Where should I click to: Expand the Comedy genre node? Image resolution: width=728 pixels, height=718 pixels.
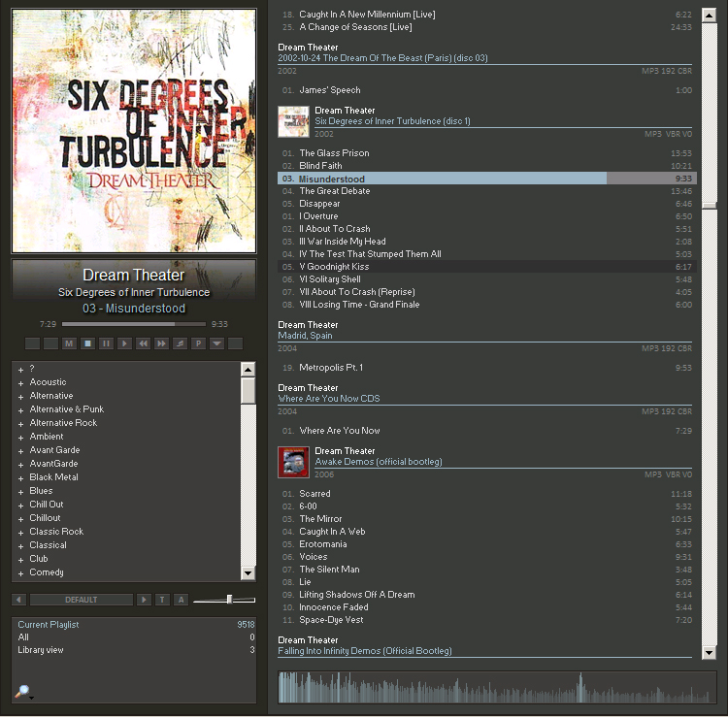pos(21,574)
